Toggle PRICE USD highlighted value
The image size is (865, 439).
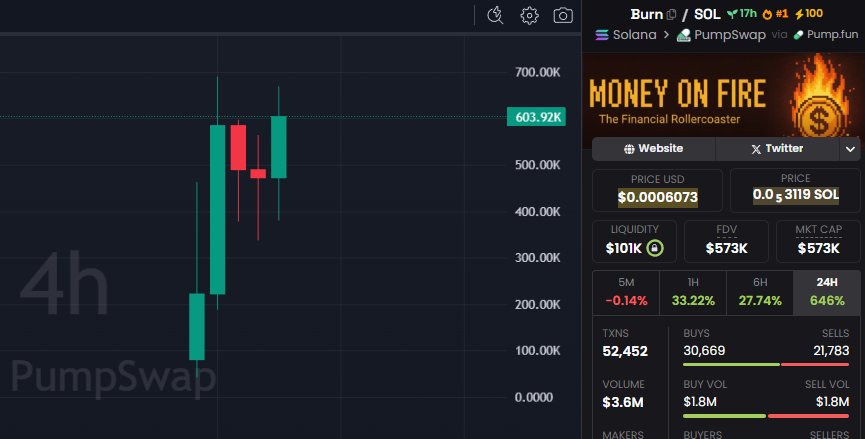[658, 197]
